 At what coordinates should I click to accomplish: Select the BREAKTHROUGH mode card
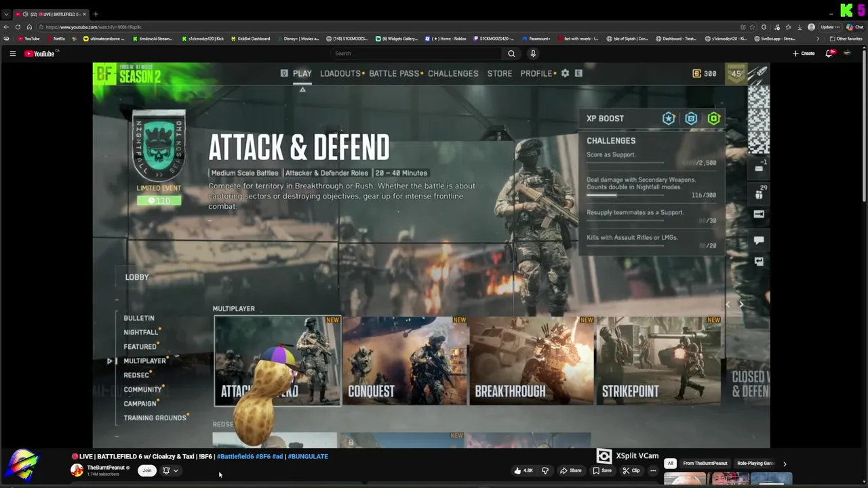pyautogui.click(x=532, y=361)
